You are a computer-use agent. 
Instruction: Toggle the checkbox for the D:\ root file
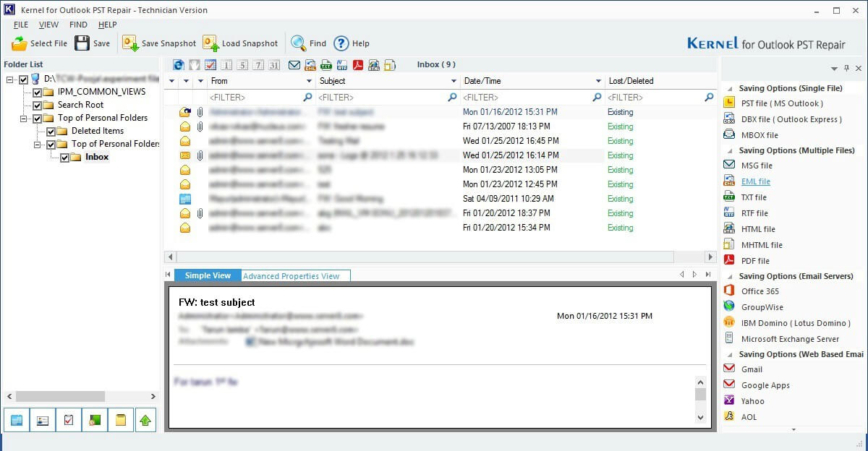[x=23, y=79]
